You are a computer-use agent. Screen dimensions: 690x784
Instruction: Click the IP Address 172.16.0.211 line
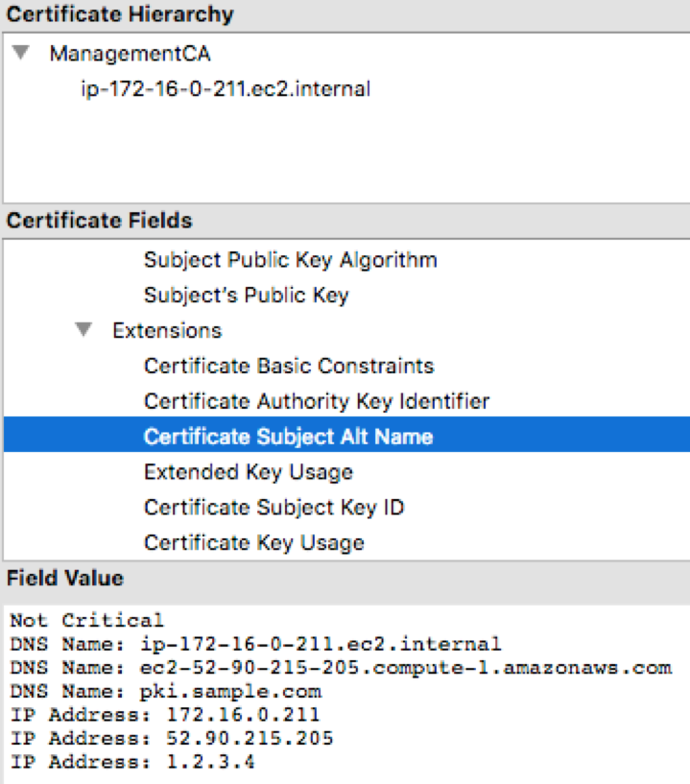164,715
